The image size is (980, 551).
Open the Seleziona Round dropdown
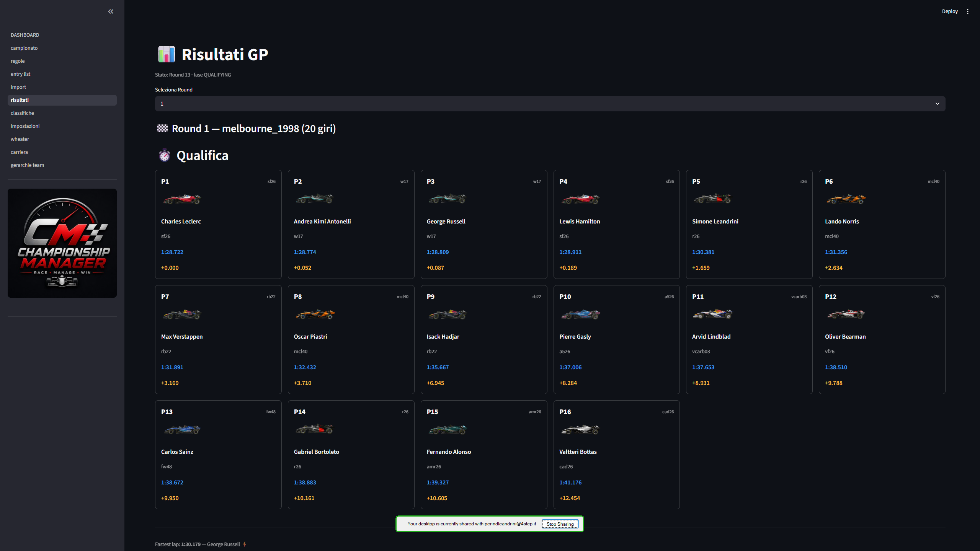550,104
